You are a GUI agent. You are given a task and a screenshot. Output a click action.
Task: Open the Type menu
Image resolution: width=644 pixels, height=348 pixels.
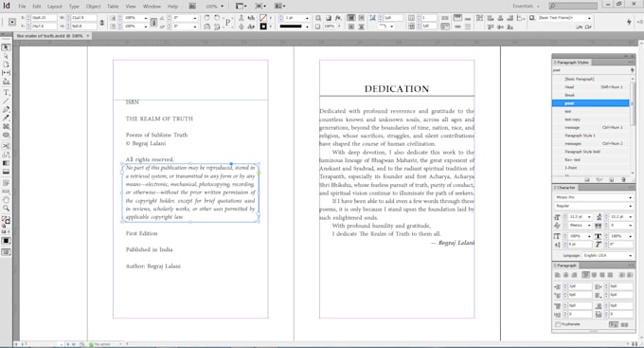[74, 7]
